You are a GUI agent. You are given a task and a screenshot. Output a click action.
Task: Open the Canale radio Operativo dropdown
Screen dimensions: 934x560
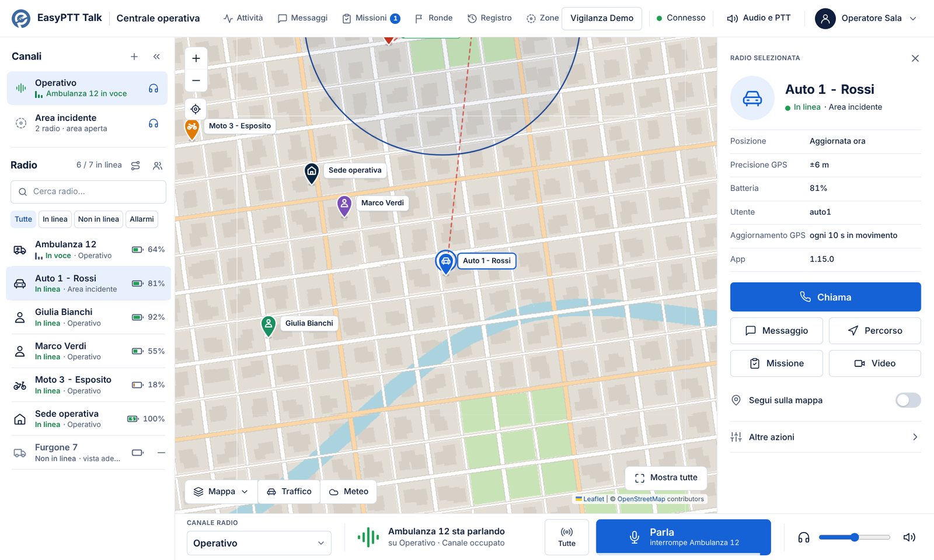(x=259, y=543)
